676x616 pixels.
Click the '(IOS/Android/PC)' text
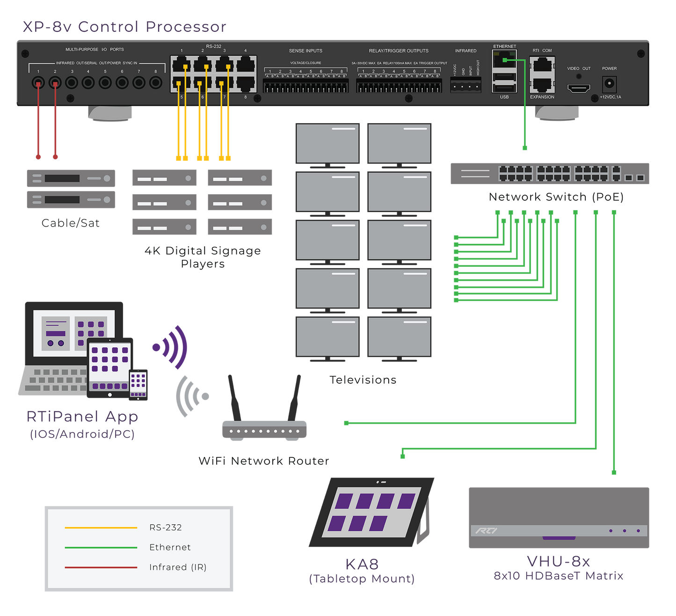click(x=82, y=434)
